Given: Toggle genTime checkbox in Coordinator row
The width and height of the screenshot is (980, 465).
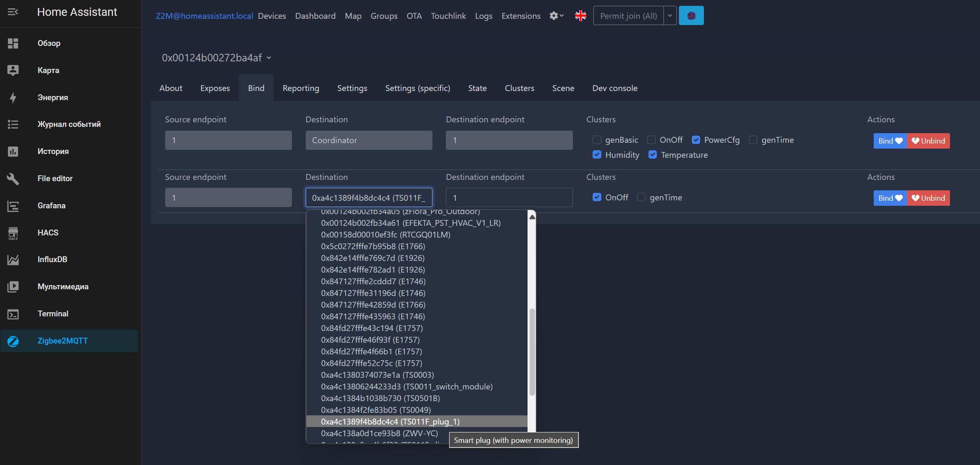Looking at the screenshot, I should [753, 140].
